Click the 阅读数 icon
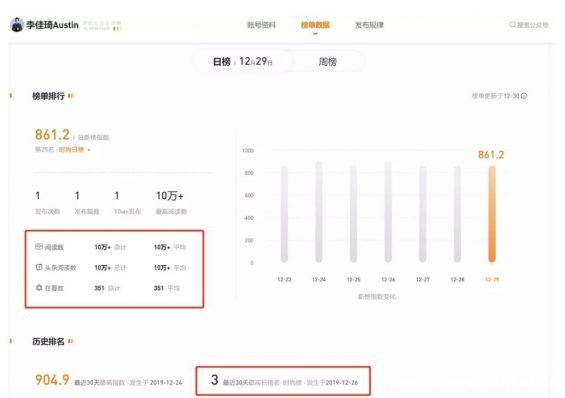Viewport: 565px width, 398px height. pos(39,247)
